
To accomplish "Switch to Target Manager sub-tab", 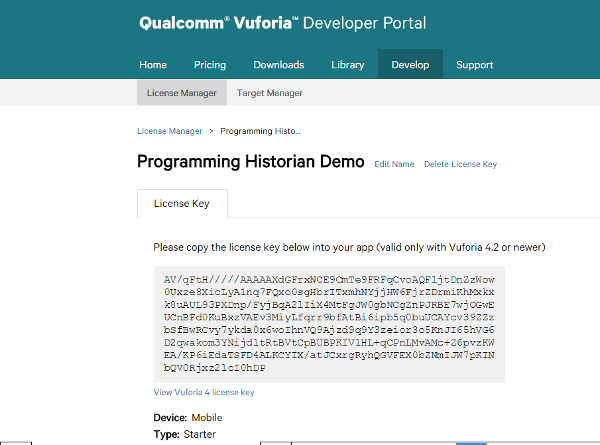I will 269,93.
